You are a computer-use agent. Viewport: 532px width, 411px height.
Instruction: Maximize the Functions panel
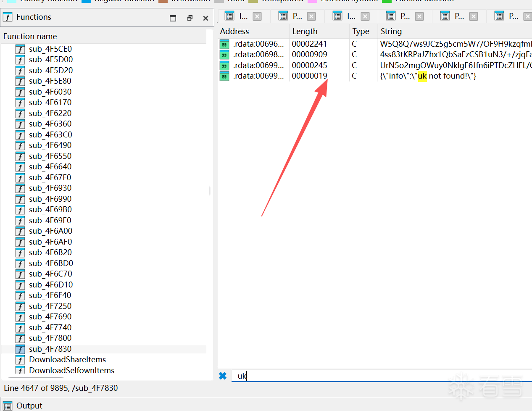click(173, 18)
